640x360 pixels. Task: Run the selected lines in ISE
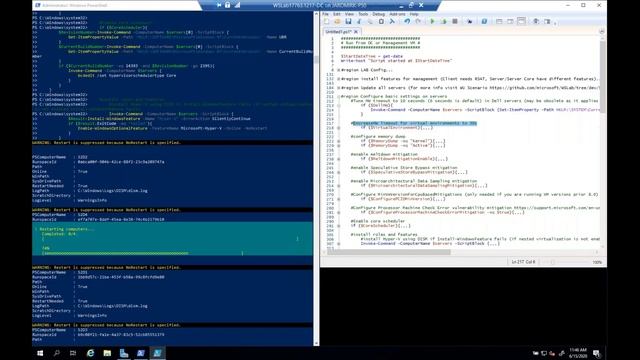tap(444, 21)
